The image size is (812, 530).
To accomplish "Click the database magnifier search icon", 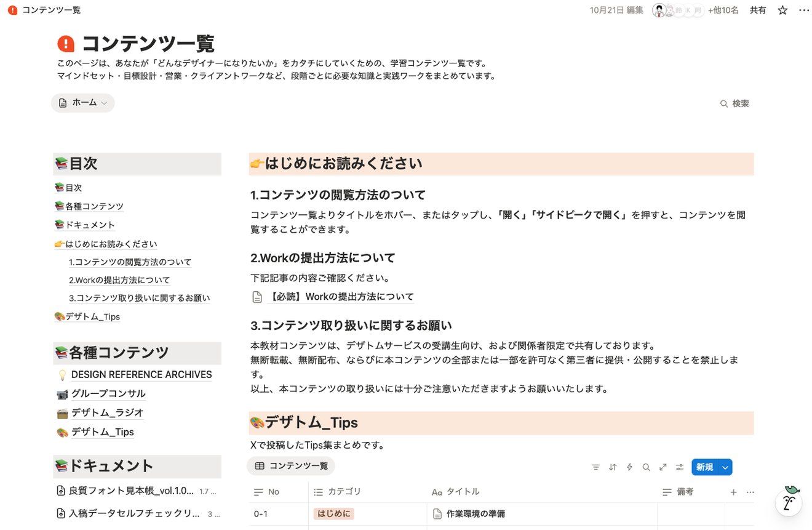I will coord(646,467).
